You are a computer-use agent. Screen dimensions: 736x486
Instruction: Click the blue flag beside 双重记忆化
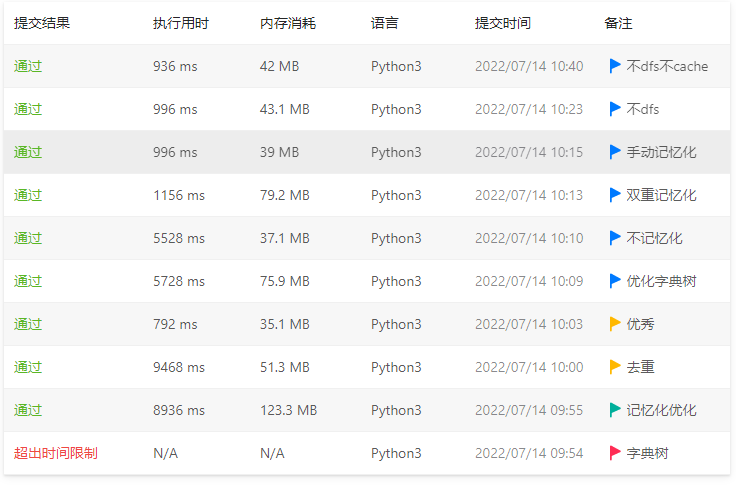click(615, 195)
